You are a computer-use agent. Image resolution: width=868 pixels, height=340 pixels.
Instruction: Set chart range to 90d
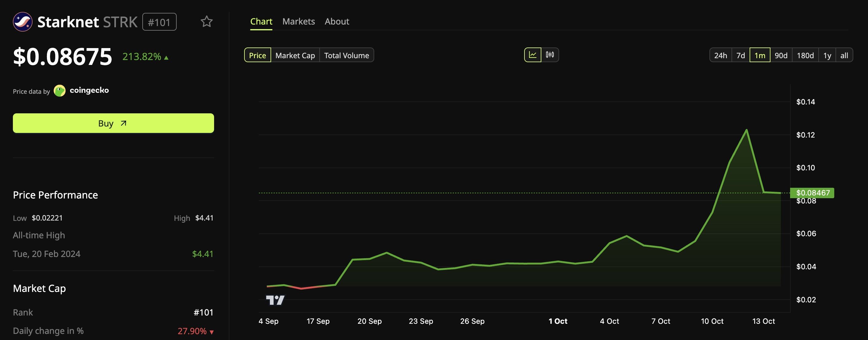pos(781,55)
